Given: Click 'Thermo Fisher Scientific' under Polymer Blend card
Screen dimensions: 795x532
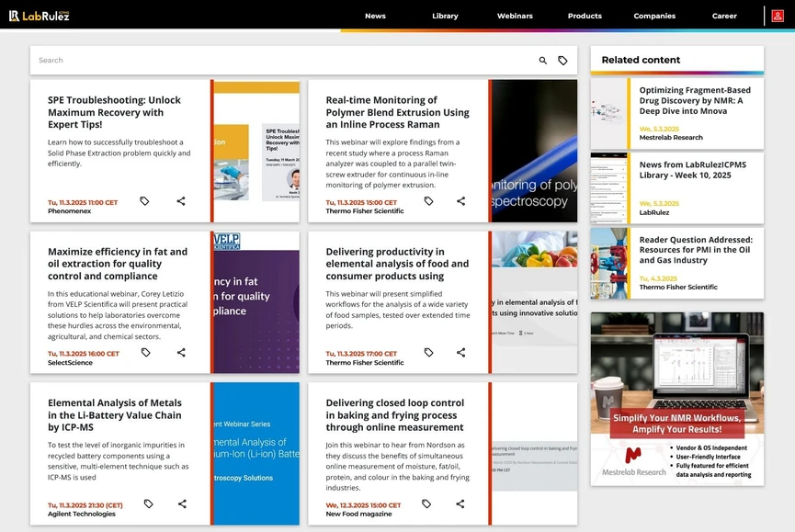Looking at the screenshot, I should click(365, 211).
